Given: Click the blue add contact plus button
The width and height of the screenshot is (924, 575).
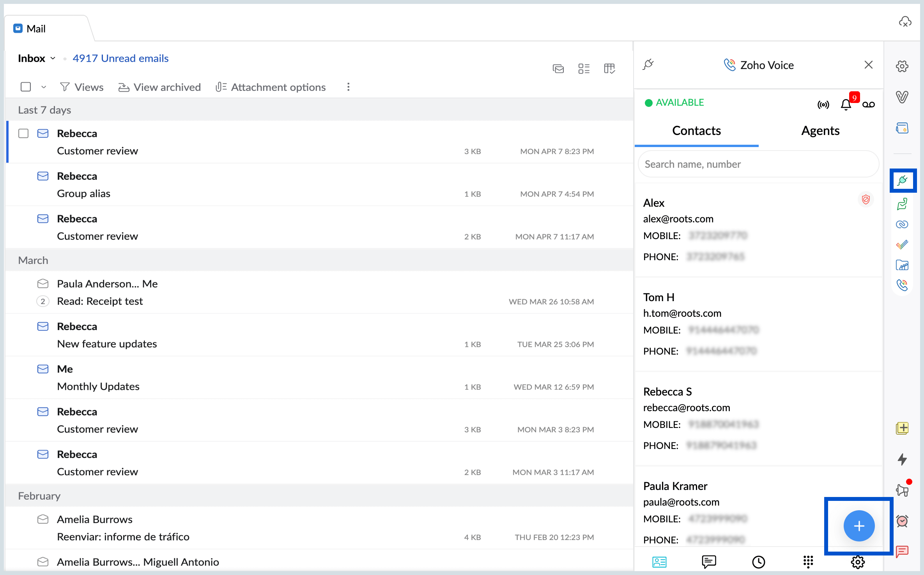Looking at the screenshot, I should [x=859, y=525].
